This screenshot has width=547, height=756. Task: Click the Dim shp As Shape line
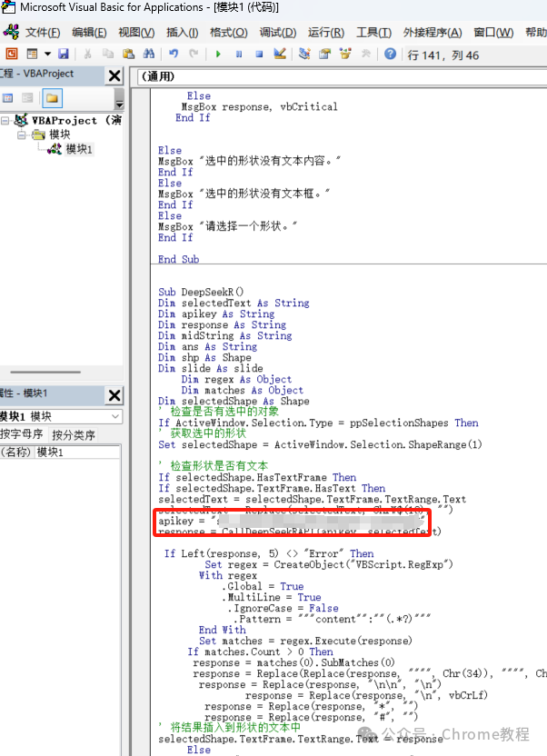pos(204,357)
